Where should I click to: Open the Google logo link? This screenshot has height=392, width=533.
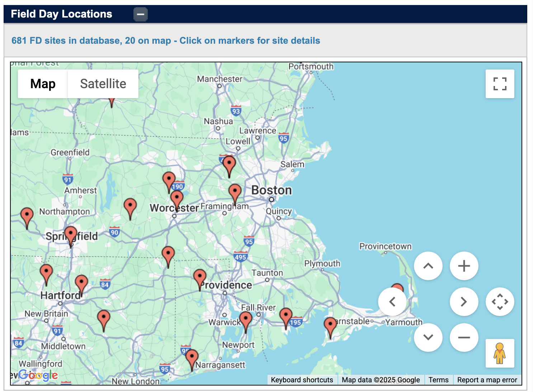[x=38, y=375]
